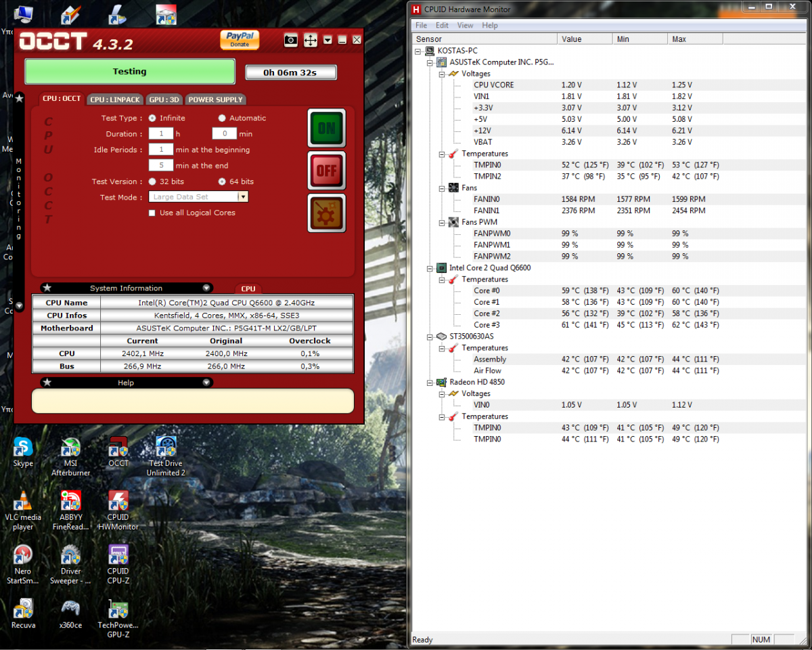Click the Sensor column header
Image resolution: width=812 pixels, height=650 pixels.
tap(484, 39)
